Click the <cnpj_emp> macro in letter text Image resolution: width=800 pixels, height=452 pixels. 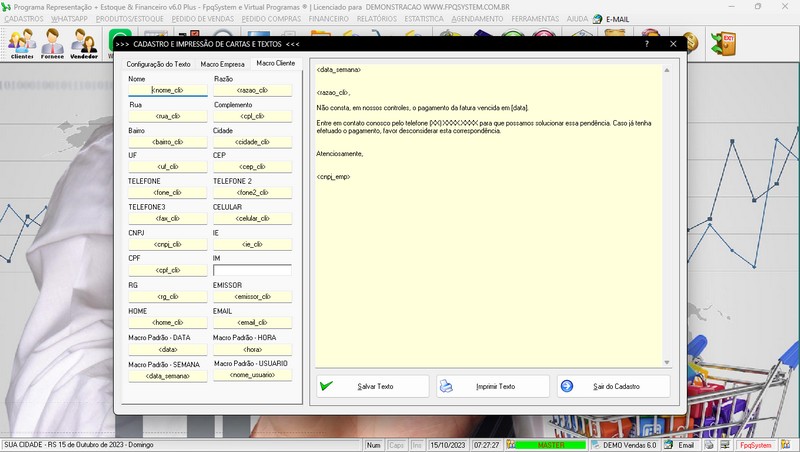pos(333,177)
